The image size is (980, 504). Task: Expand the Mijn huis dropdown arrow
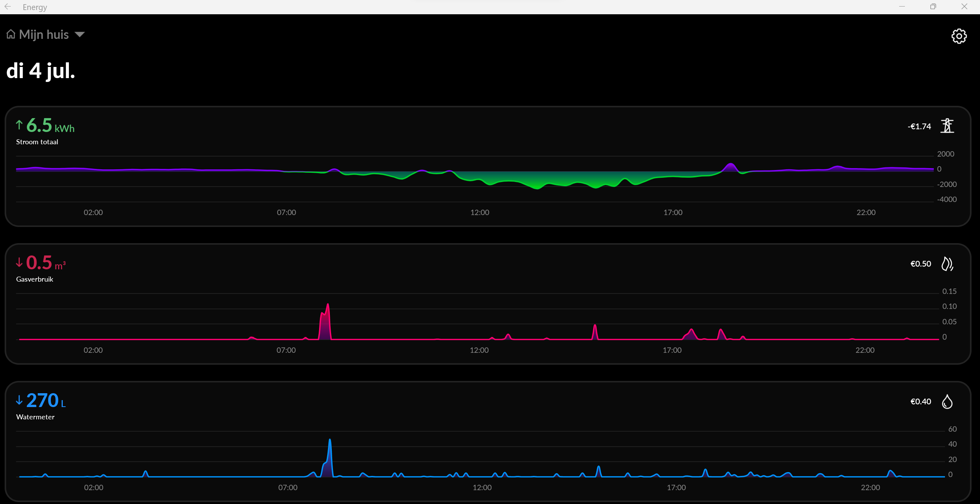[80, 35]
